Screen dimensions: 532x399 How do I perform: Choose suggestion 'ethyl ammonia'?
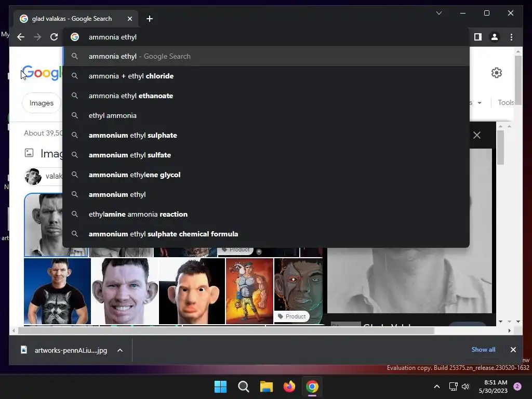(x=266, y=115)
